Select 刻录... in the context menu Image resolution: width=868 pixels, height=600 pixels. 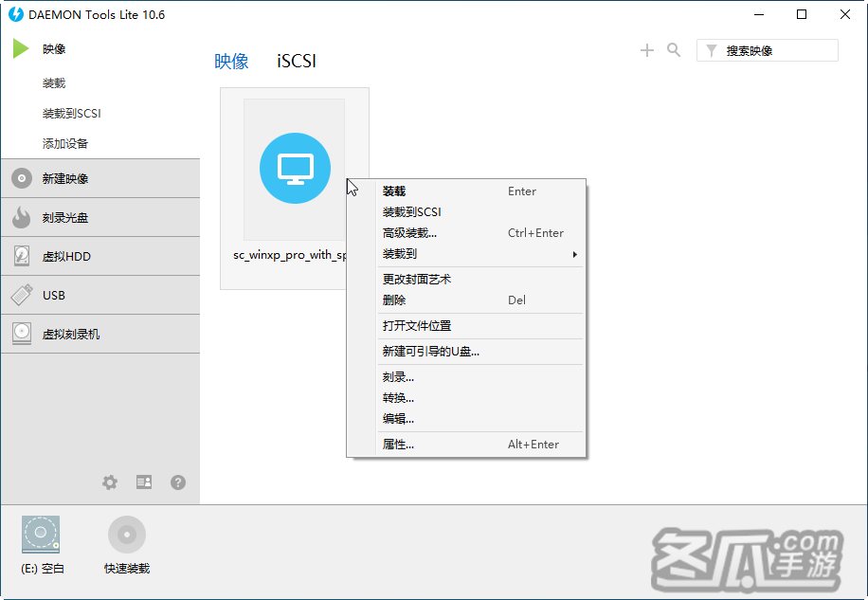click(480, 377)
